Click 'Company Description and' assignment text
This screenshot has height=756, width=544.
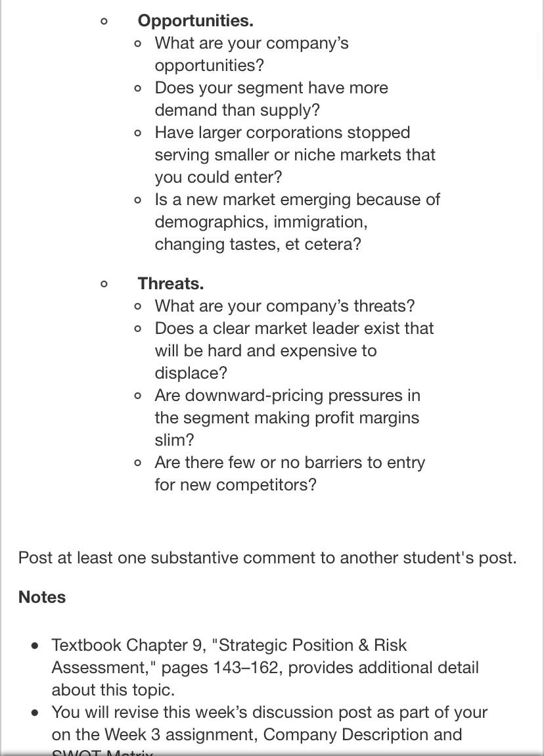tap(363, 734)
